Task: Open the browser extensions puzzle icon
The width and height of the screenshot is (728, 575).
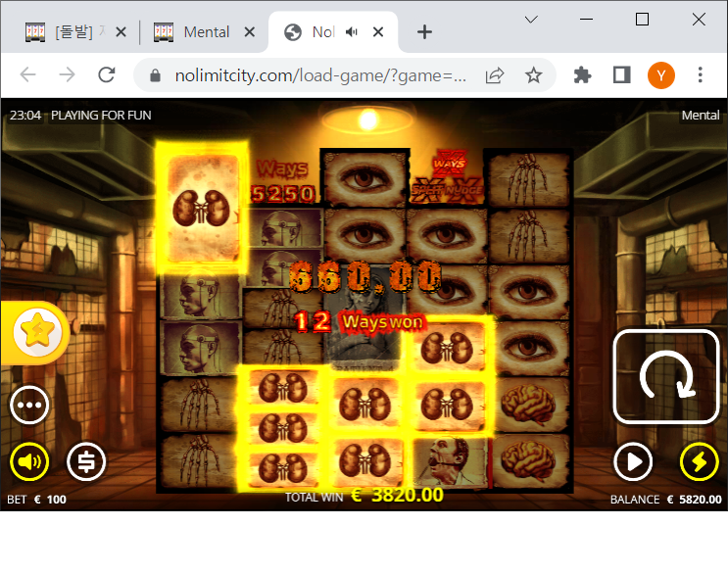Action: click(x=582, y=75)
